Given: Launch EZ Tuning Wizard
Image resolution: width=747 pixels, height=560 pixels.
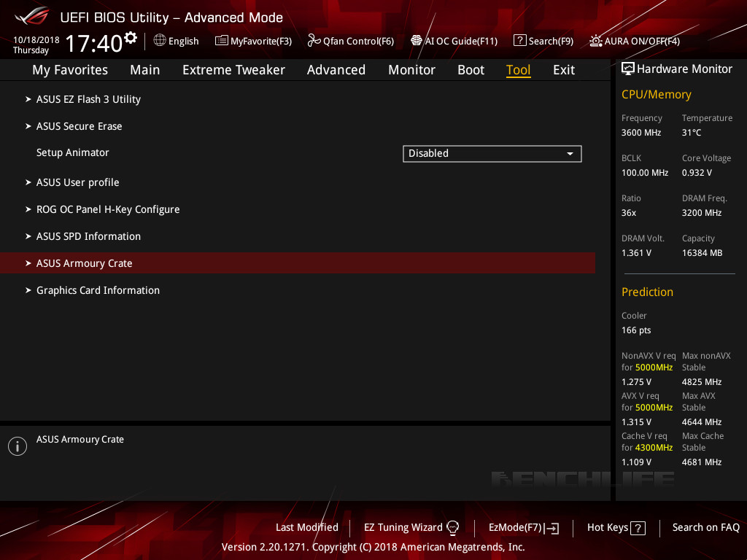Looking at the screenshot, I should point(411,528).
